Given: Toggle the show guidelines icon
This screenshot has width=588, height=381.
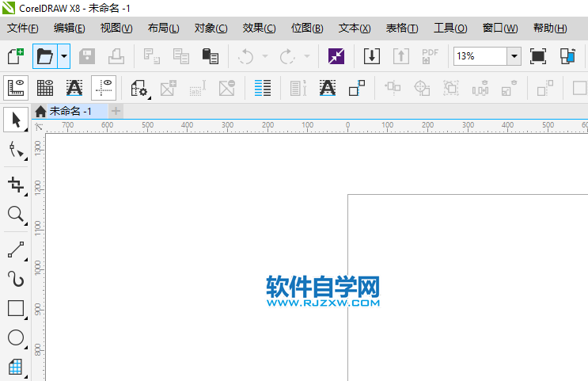Looking at the screenshot, I should tap(104, 88).
